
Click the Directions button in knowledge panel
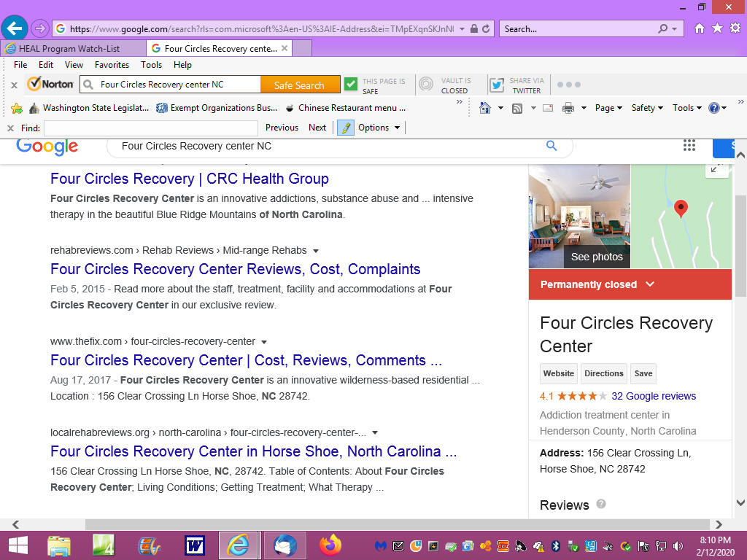pyautogui.click(x=603, y=374)
